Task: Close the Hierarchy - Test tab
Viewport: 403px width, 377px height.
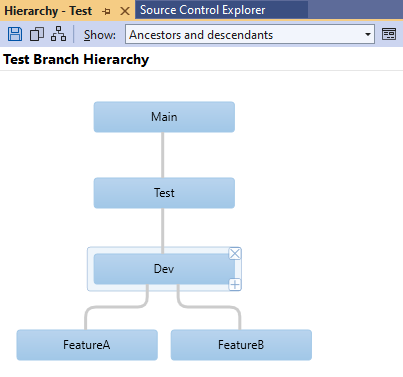Action: tap(125, 11)
